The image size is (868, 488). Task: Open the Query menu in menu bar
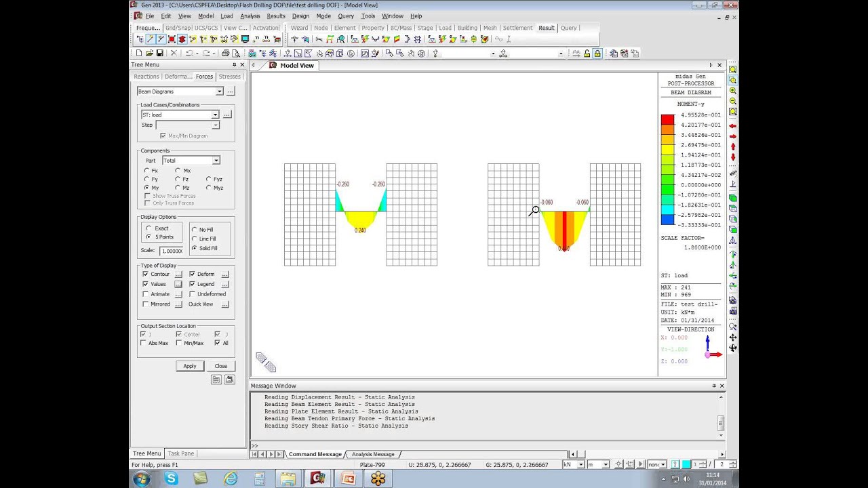346,16
